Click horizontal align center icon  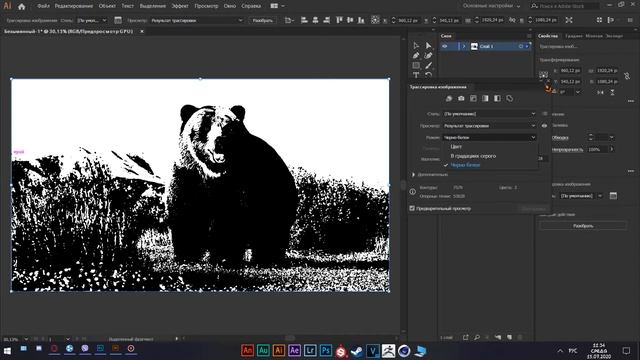(x=315, y=20)
